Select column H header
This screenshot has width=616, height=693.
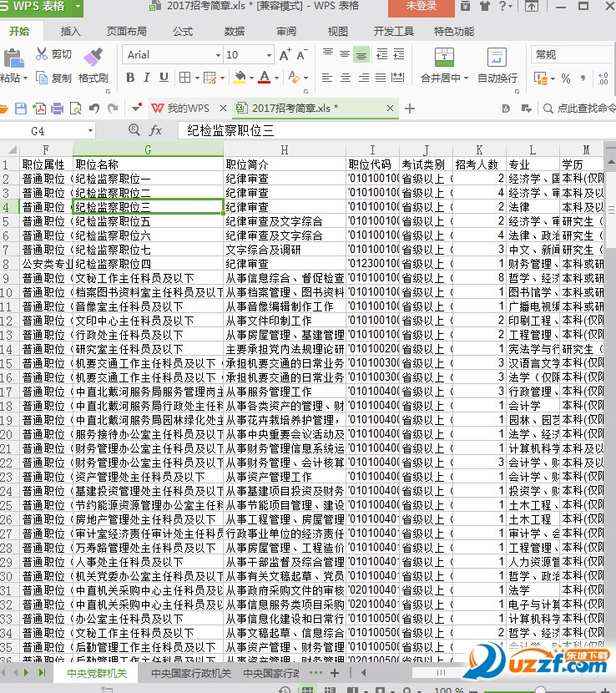(285, 149)
